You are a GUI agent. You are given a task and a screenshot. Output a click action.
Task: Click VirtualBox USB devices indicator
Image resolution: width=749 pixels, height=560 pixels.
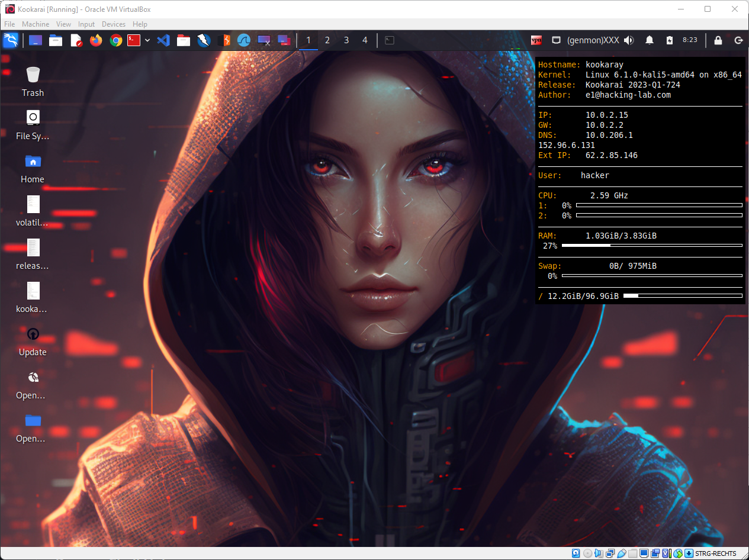tap(621, 553)
